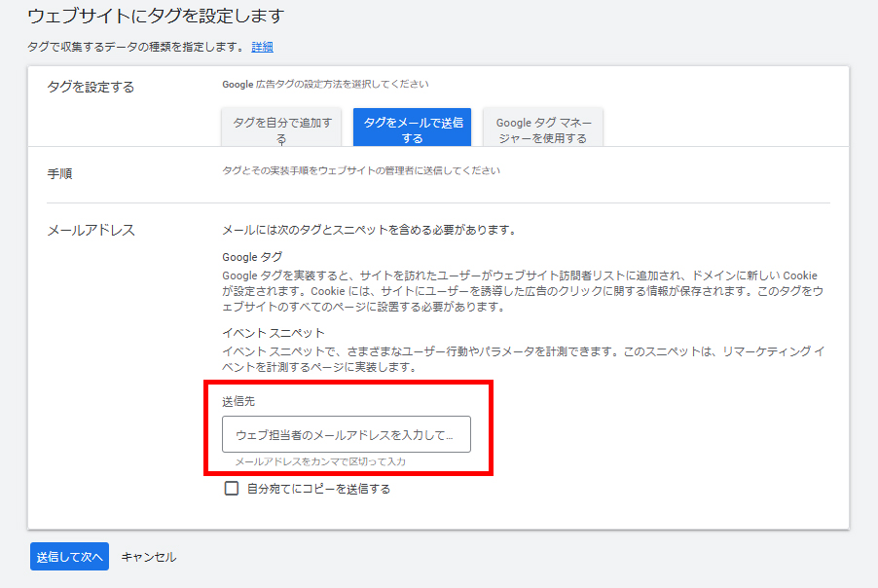878x588 pixels.
Task: Click the 手順 description about sending to 管理者
Action: click(361, 170)
